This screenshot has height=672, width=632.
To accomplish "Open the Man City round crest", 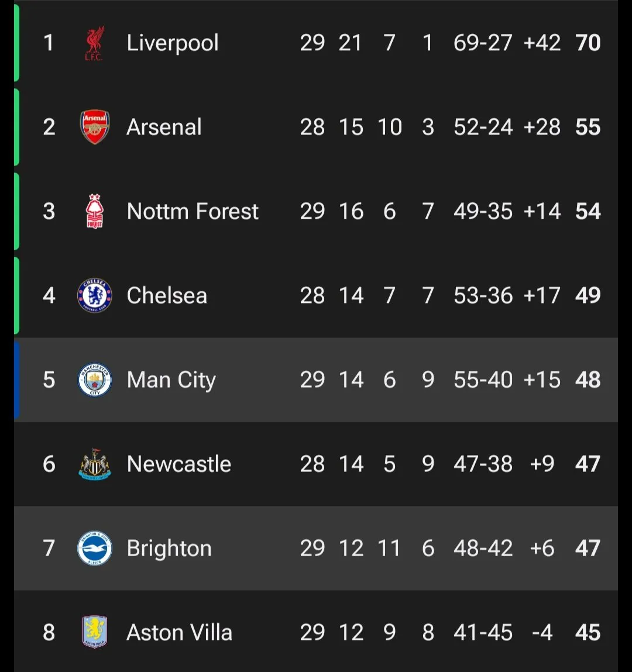I will [95, 380].
